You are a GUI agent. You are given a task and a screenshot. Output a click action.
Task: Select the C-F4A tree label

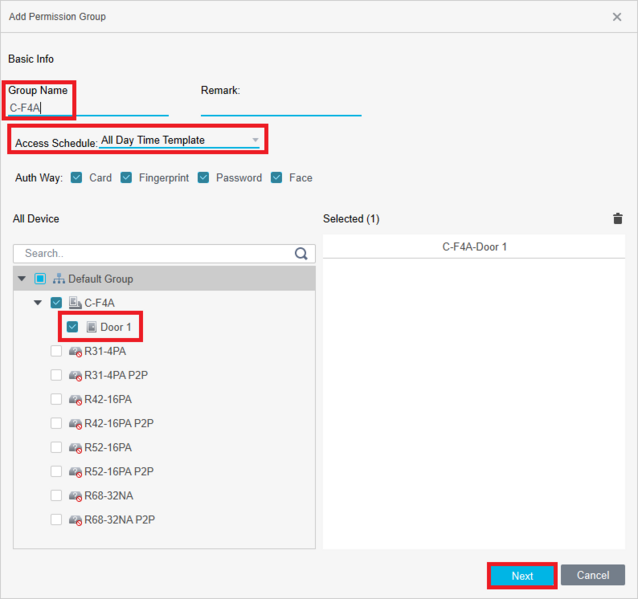99,303
